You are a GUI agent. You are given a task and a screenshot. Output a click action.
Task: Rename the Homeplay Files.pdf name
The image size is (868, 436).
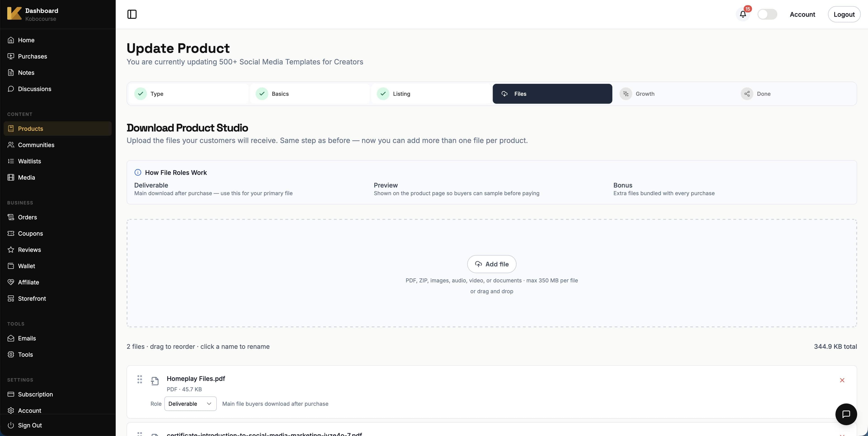pos(196,378)
